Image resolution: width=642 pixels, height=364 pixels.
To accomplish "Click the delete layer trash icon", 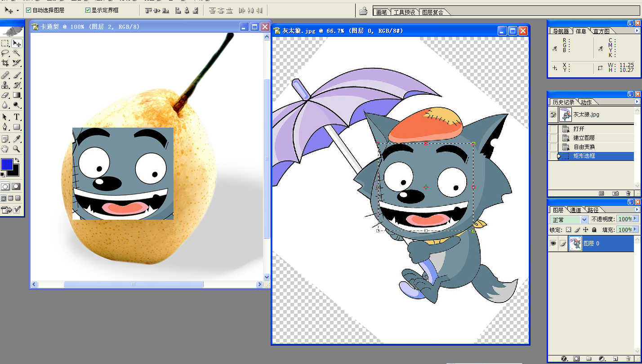I will pos(628,359).
